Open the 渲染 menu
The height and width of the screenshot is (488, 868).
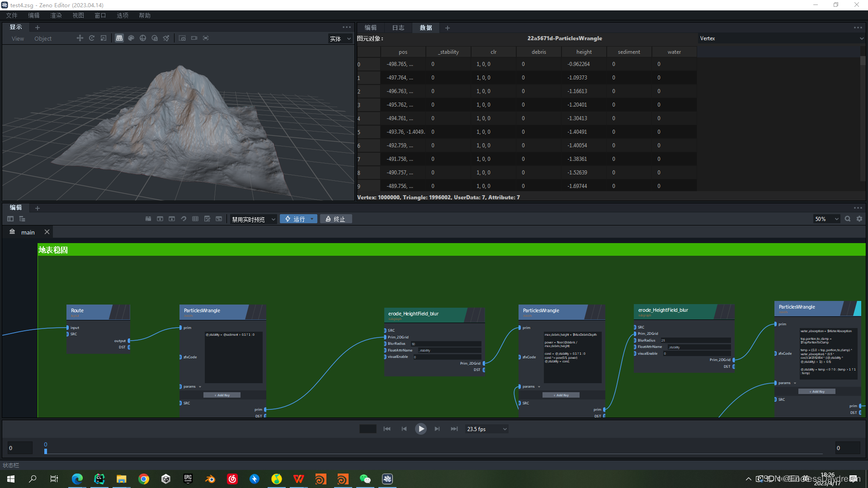point(56,15)
